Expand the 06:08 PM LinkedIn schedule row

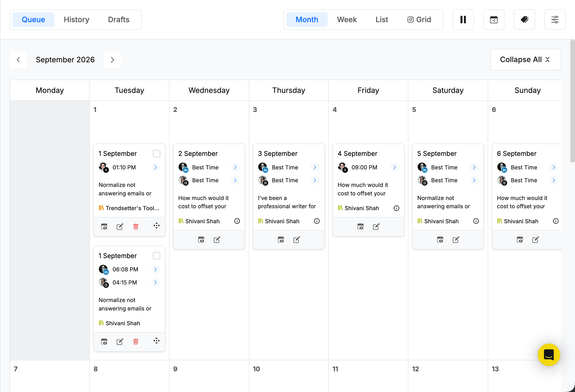[155, 269]
